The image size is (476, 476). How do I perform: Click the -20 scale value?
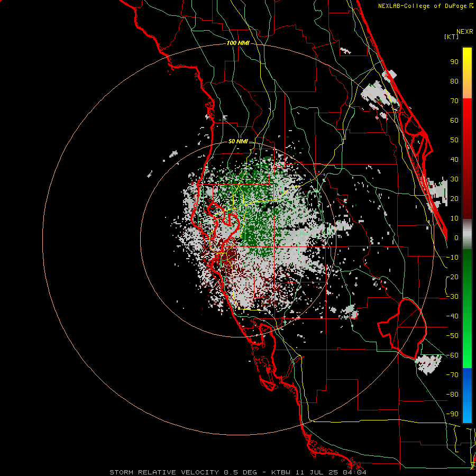tap(452, 277)
